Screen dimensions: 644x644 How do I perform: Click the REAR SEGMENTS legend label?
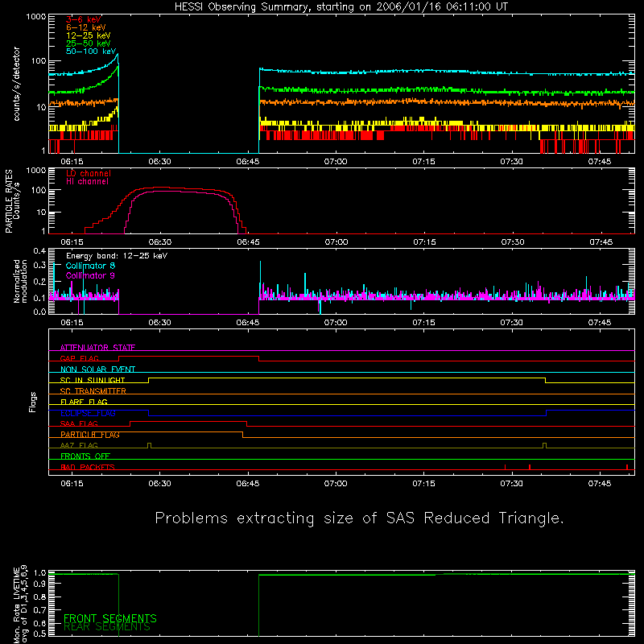coord(107,627)
